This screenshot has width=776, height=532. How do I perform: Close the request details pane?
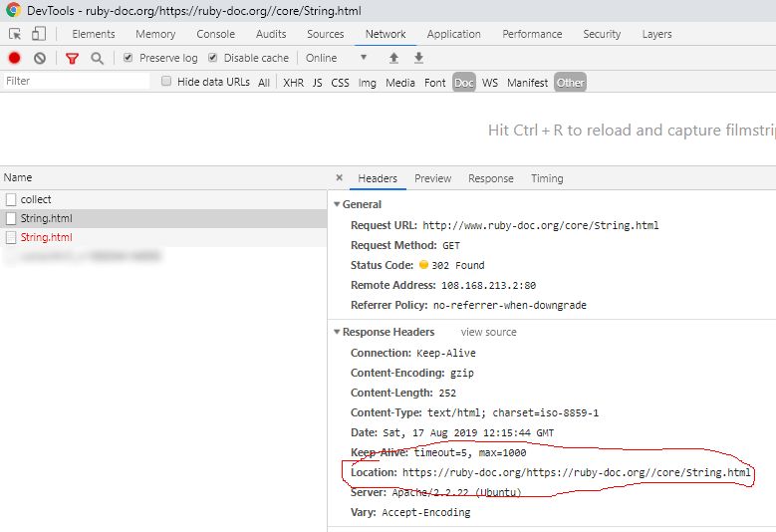[339, 177]
